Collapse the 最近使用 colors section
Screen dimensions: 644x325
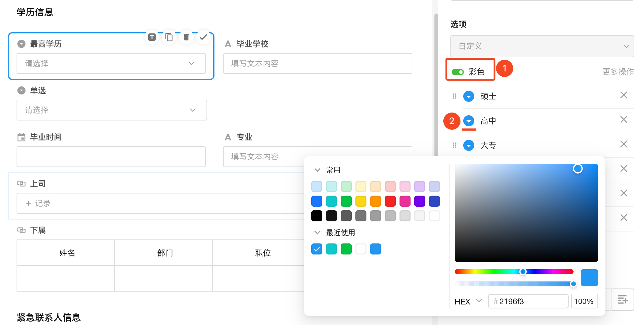click(317, 232)
